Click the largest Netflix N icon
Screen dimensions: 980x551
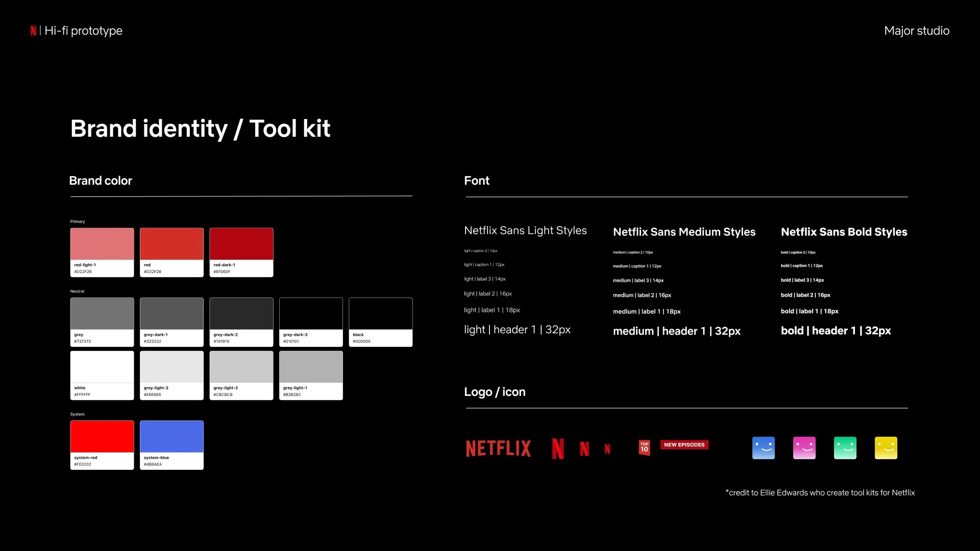pyautogui.click(x=558, y=448)
